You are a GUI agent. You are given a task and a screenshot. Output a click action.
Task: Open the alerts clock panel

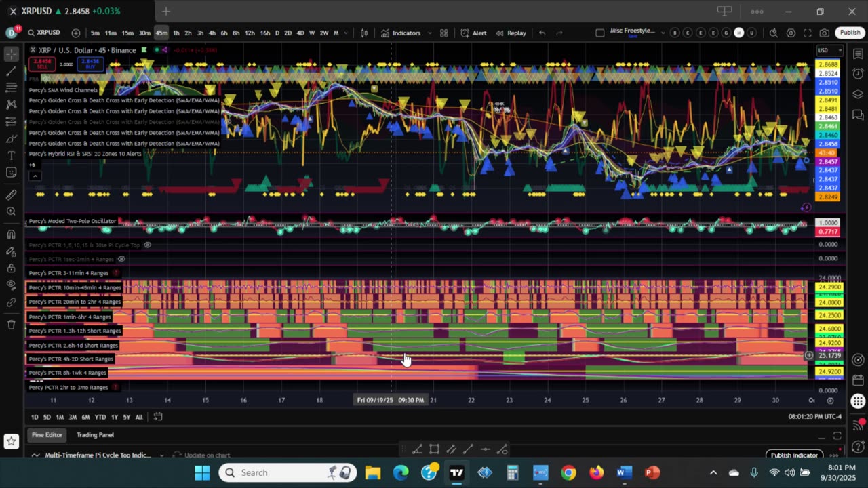click(x=858, y=74)
